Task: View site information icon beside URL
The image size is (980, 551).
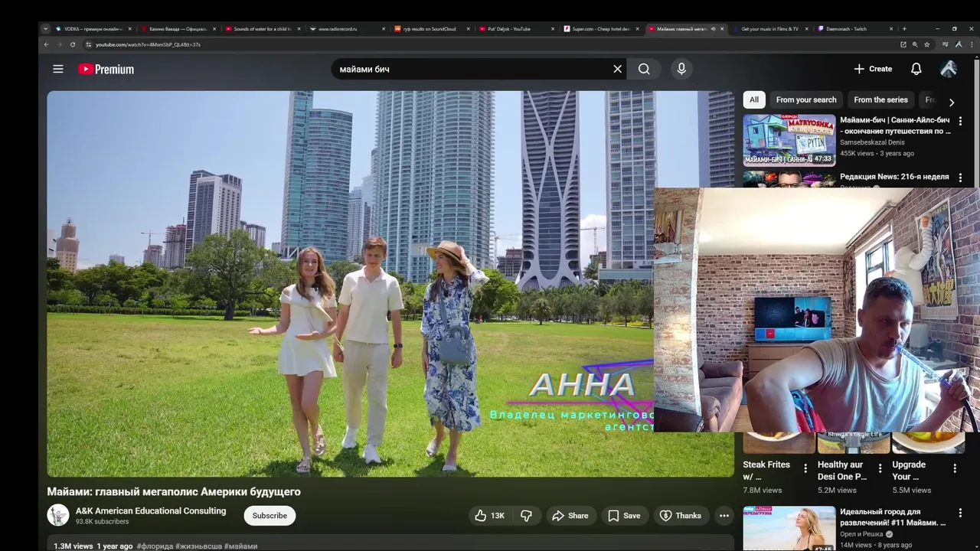Action: tap(88, 44)
